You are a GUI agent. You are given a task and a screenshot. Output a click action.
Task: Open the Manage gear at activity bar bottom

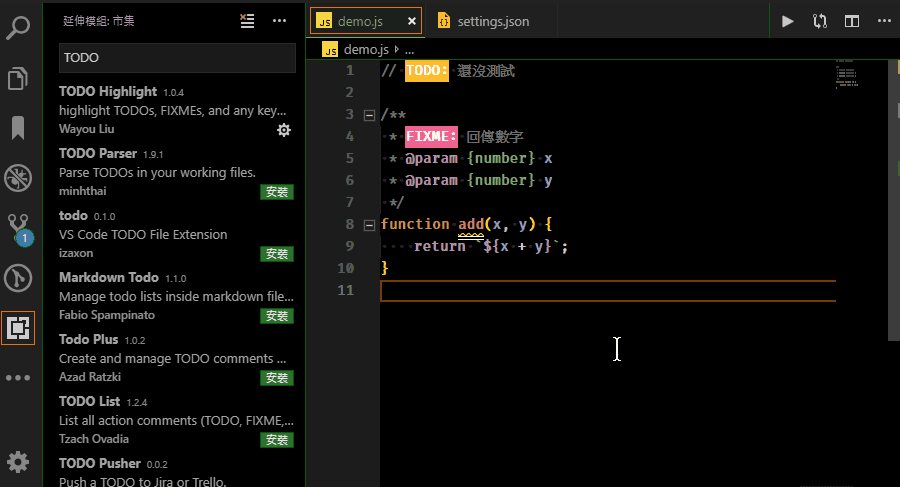click(18, 462)
